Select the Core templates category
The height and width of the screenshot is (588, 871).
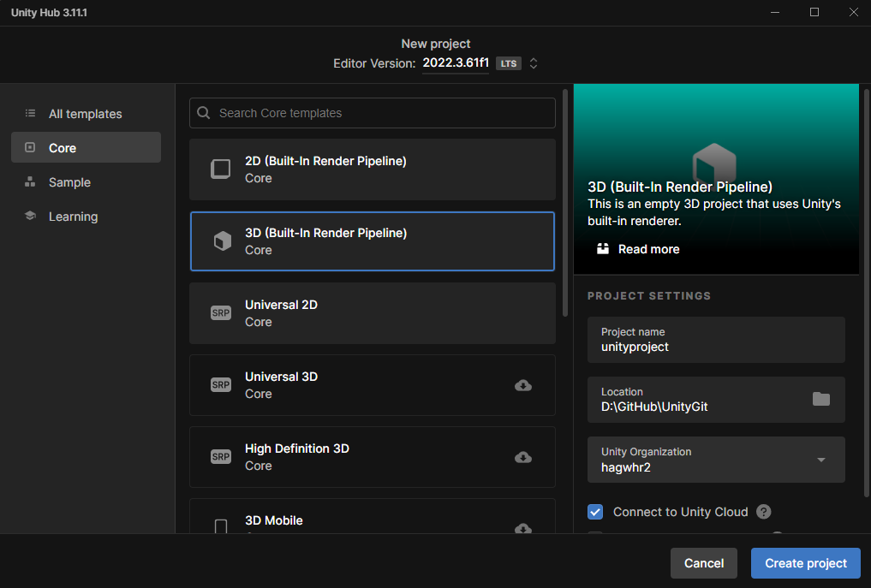pos(86,148)
